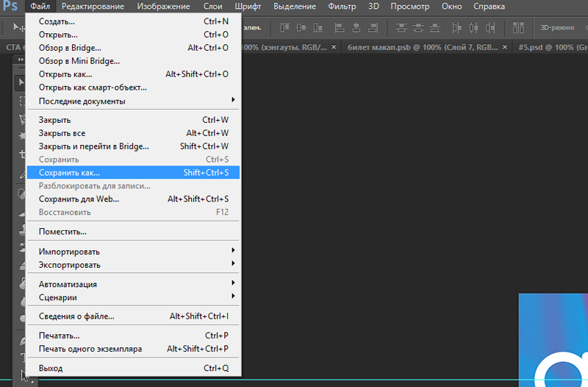Distribute bottom edges of layers
Image resolution: width=588 pixels, height=387 pixels.
pos(435,27)
